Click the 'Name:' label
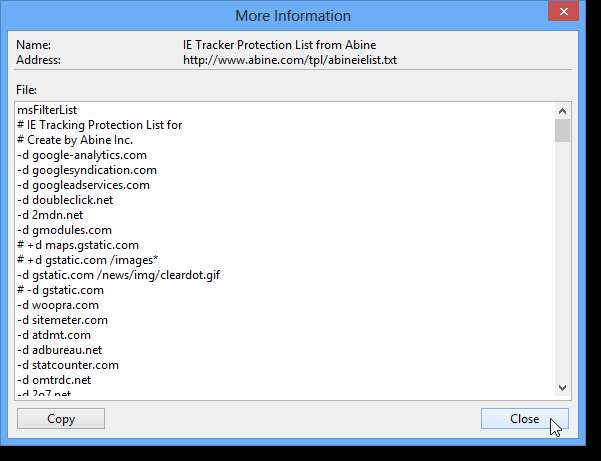This screenshot has height=461, width=601. 33,45
